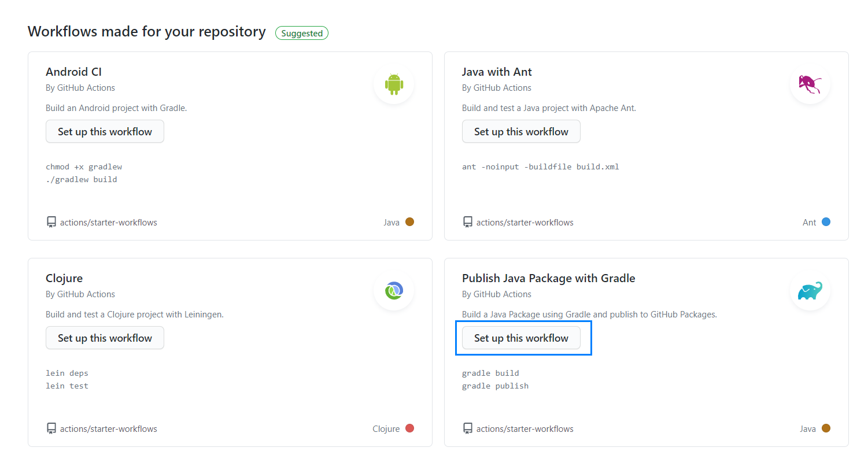Click 'By GitHub Actions' in Gradle publish card
This screenshot has height=466, width=868.
coord(497,294)
